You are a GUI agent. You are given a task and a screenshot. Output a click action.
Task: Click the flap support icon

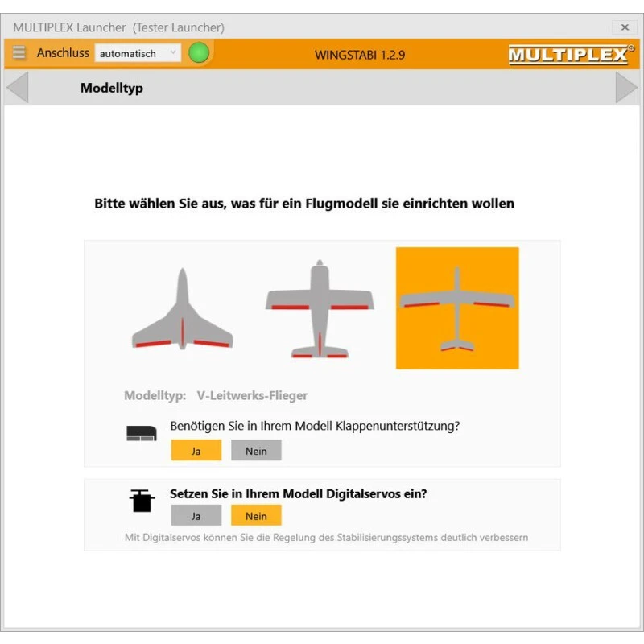pyautogui.click(x=142, y=433)
